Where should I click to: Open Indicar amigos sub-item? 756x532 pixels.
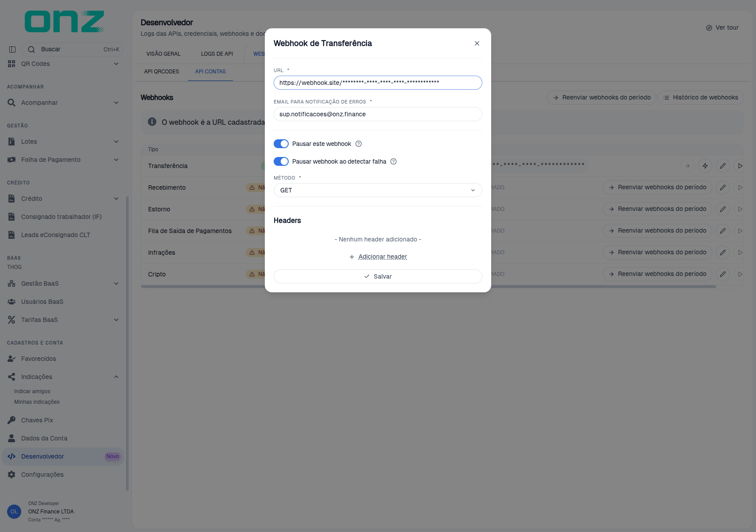(32, 391)
